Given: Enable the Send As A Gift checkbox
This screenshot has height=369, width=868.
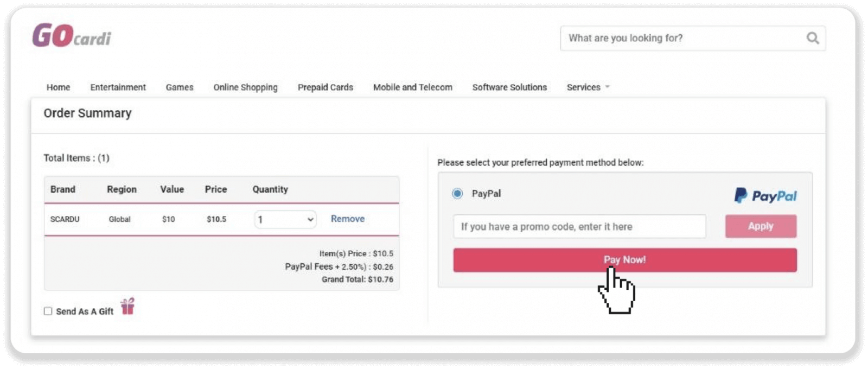Looking at the screenshot, I should (x=48, y=311).
